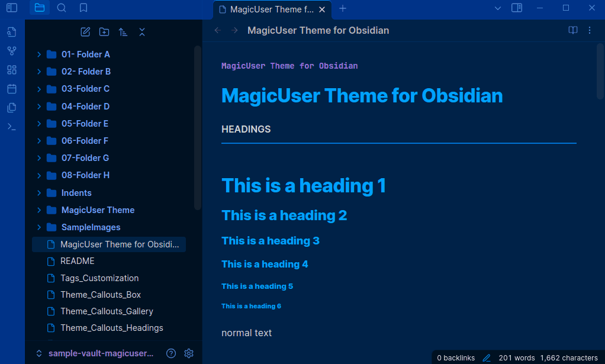The width and height of the screenshot is (605, 364).
Task: Create a new folder icon
Action: coord(104,32)
